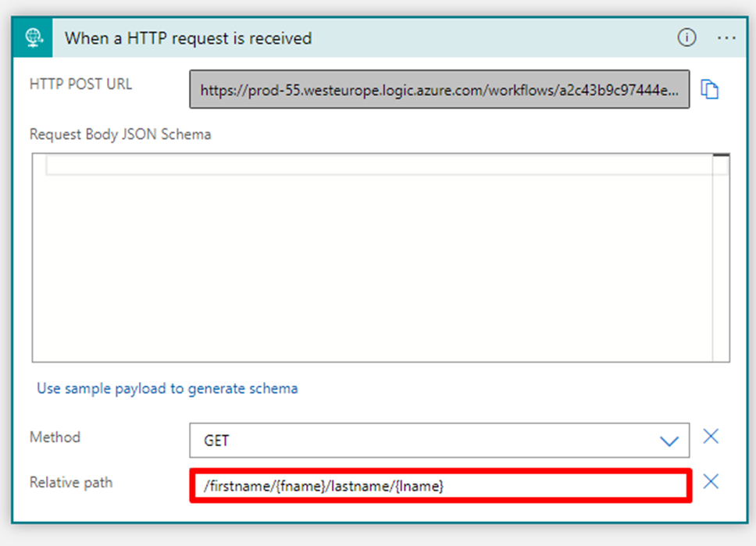Click the 'Request Body JSON Schema' label
The height and width of the screenshot is (546, 756).
click(120, 134)
